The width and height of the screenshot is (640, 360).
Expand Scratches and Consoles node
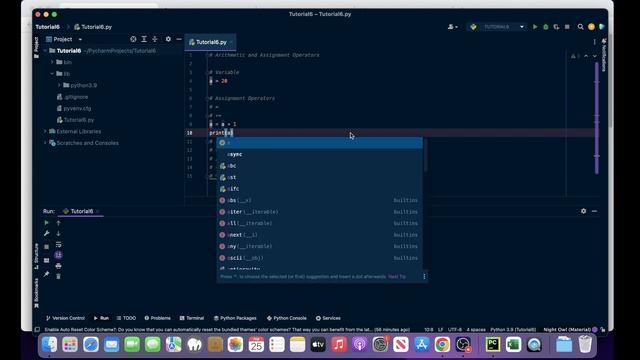point(45,142)
